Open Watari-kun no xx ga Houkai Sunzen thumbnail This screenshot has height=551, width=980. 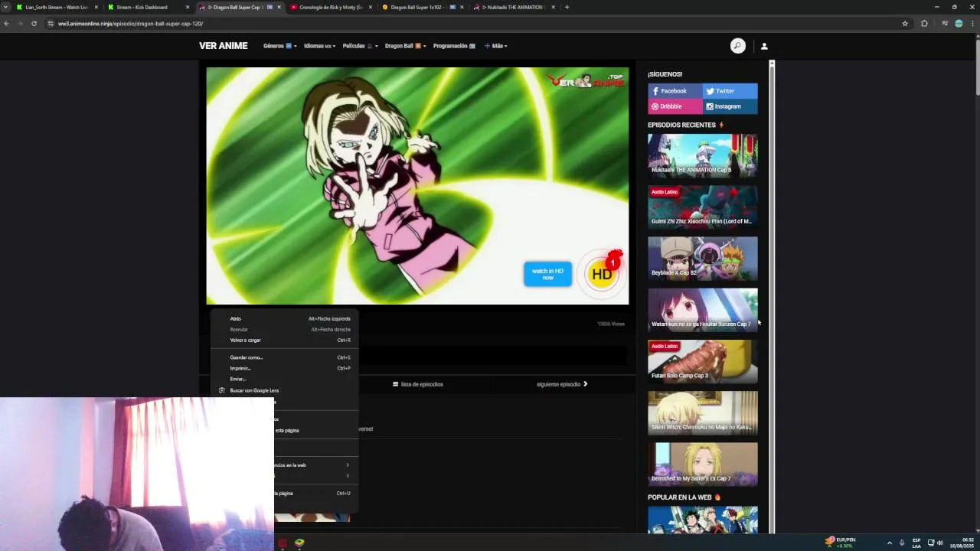click(x=703, y=309)
